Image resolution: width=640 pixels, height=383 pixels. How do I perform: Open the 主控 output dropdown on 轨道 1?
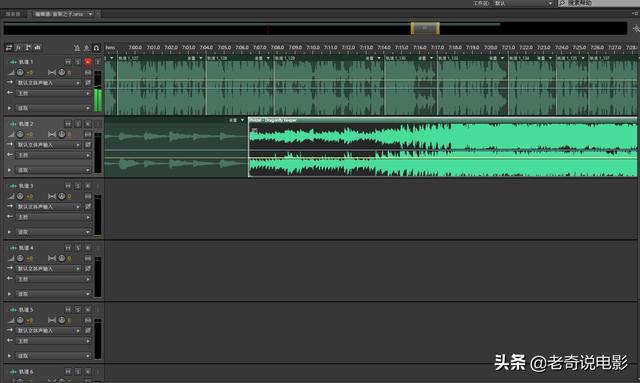(54, 93)
